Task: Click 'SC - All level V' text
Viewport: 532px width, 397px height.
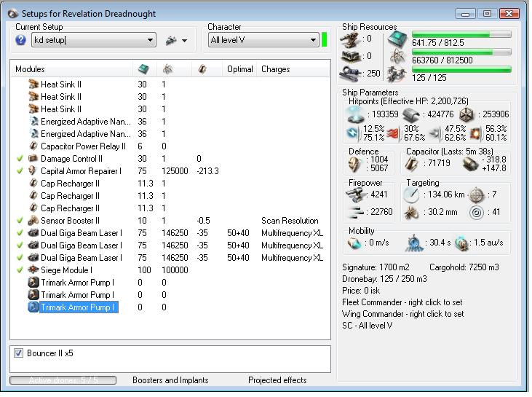Action: coord(367,326)
